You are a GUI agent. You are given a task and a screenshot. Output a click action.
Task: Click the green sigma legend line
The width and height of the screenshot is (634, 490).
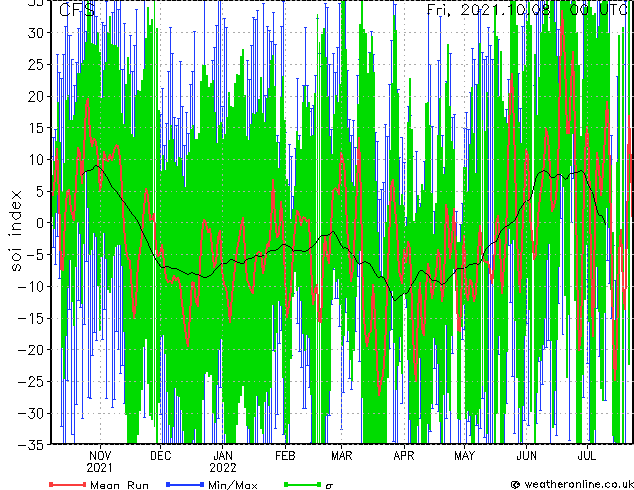(303, 484)
